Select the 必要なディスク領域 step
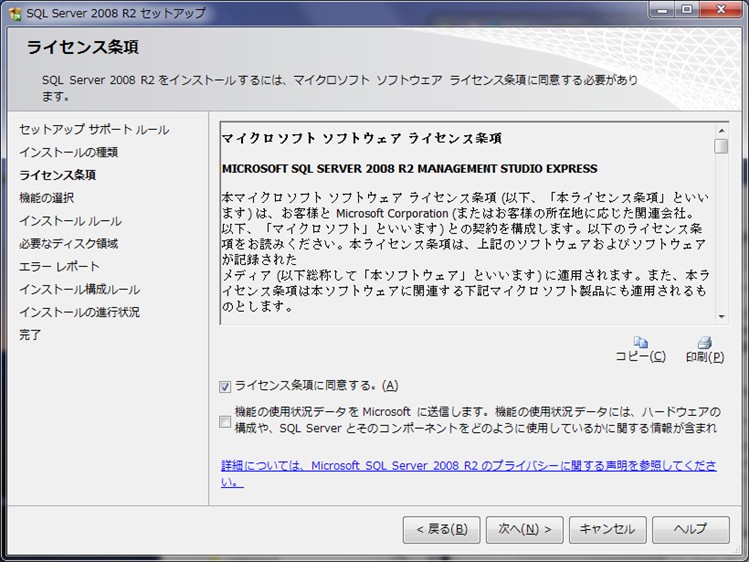This screenshot has height=562, width=749. coord(68,244)
